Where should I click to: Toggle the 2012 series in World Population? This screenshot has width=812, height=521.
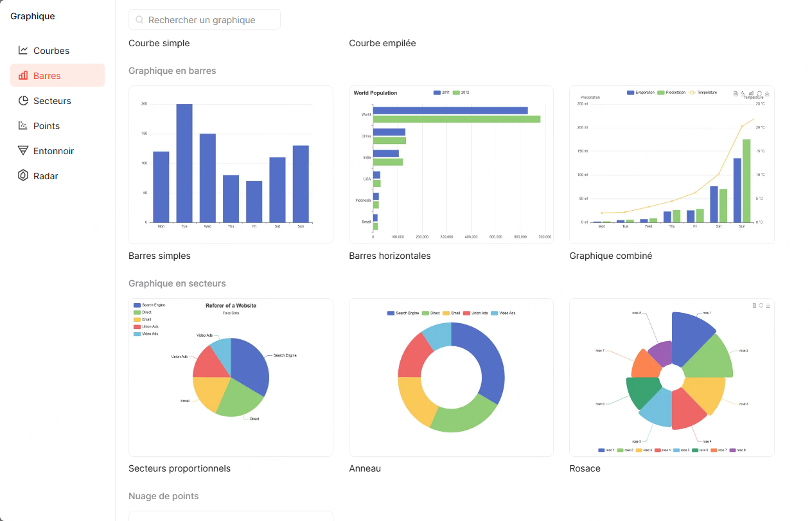[461, 93]
